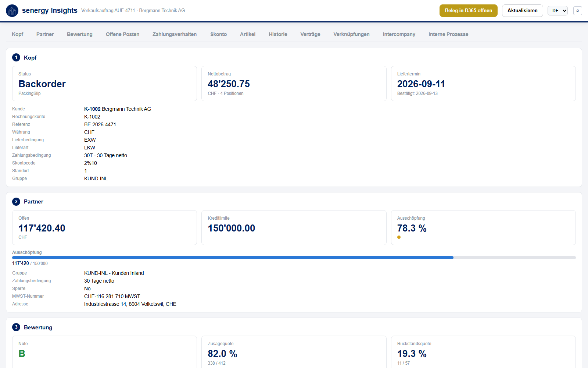Click the Nettobetrag 48'250.75 card

(294, 84)
